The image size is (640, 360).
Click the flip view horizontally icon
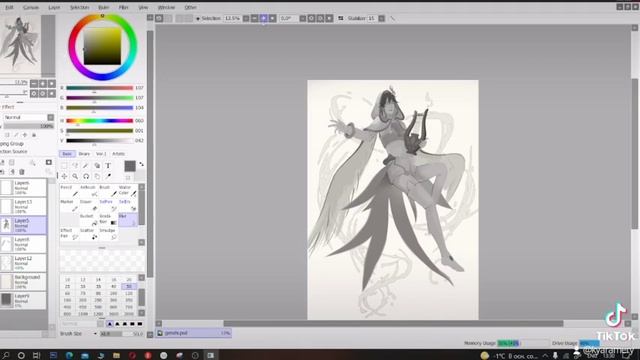click(341, 18)
